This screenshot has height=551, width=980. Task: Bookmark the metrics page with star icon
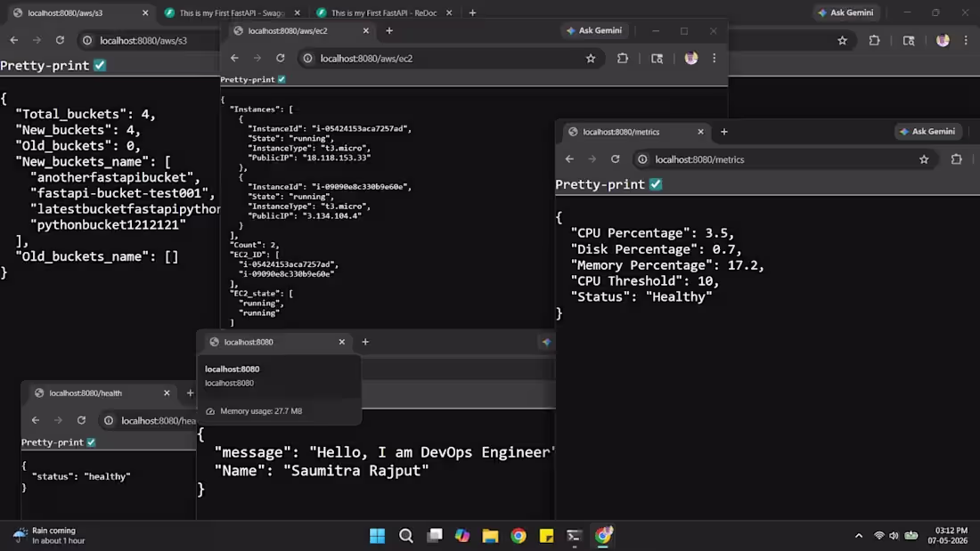[924, 159]
